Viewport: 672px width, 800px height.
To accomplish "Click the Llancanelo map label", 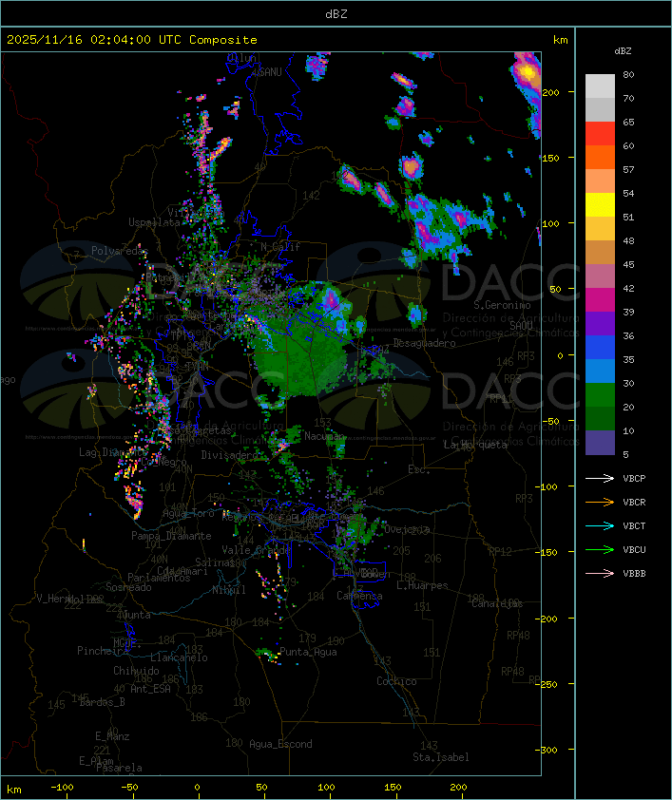I will pos(179,657).
